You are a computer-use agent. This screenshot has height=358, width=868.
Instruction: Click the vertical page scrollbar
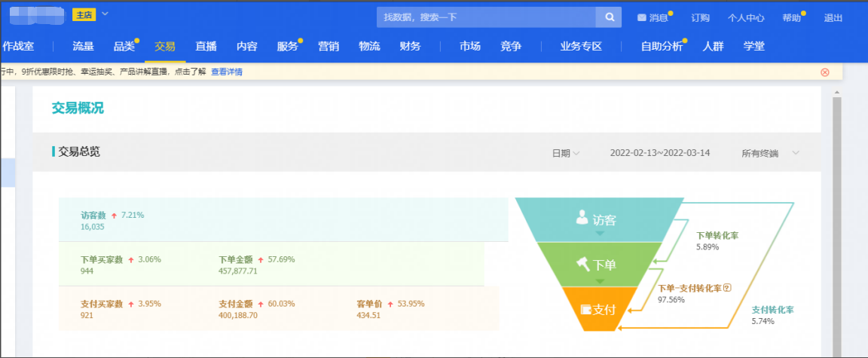(x=836, y=226)
